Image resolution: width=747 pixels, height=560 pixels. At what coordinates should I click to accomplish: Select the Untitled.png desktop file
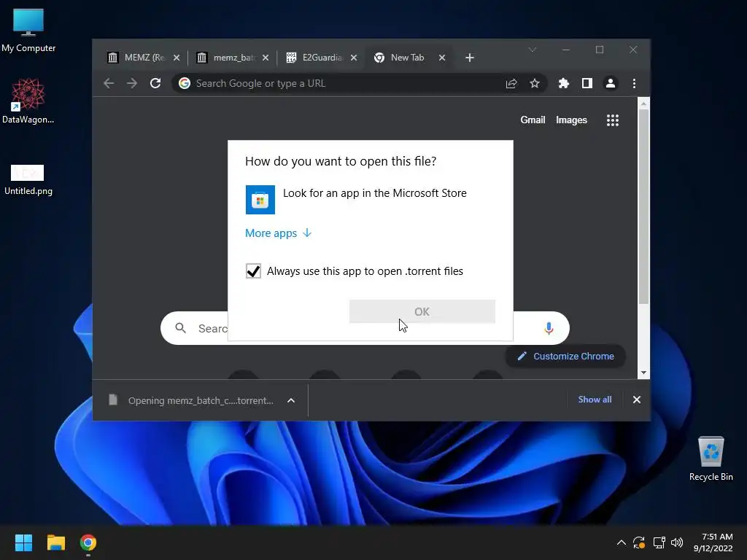click(28, 179)
